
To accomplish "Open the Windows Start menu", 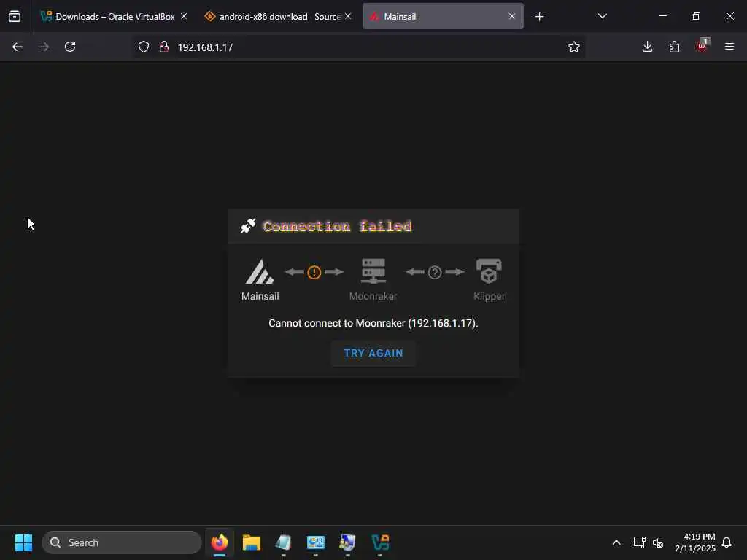I will (x=23, y=542).
